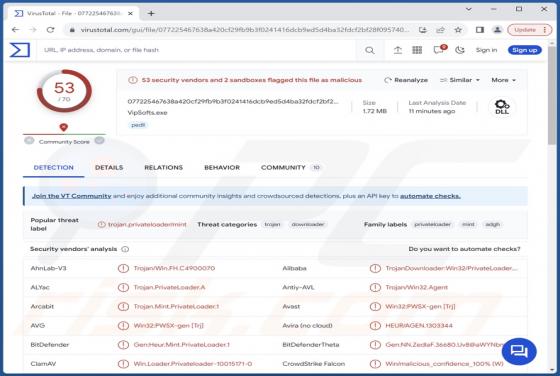Click the Reanalyze button
The image size is (560, 376).
tap(406, 80)
